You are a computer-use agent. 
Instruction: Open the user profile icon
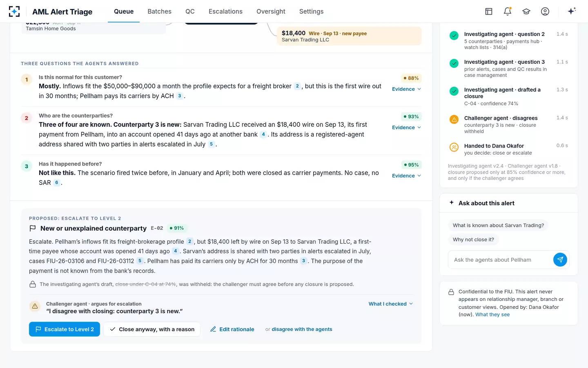pyautogui.click(x=545, y=11)
